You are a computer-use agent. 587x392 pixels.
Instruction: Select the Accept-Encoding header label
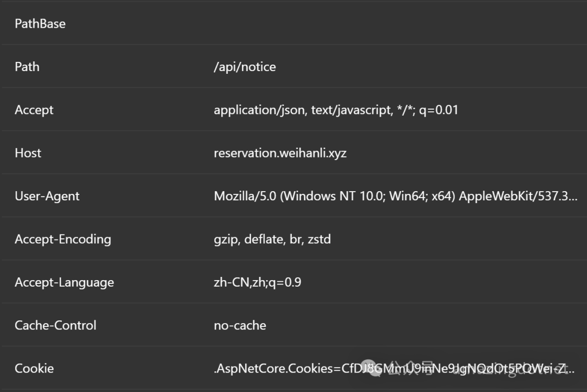pos(63,239)
